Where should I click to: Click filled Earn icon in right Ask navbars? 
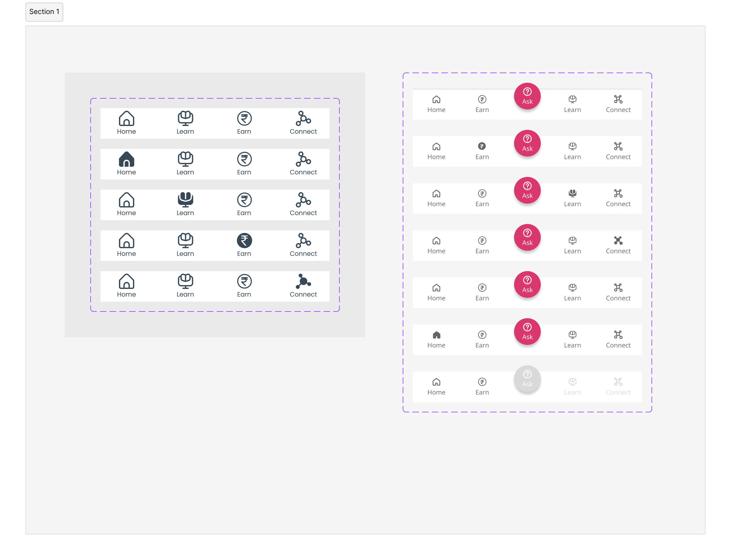[482, 146]
